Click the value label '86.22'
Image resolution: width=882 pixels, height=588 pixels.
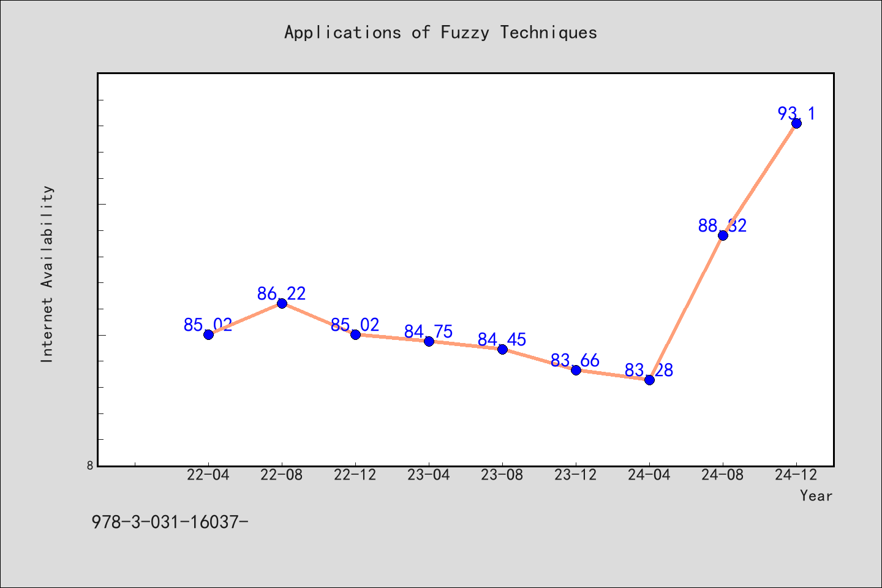click(282, 293)
